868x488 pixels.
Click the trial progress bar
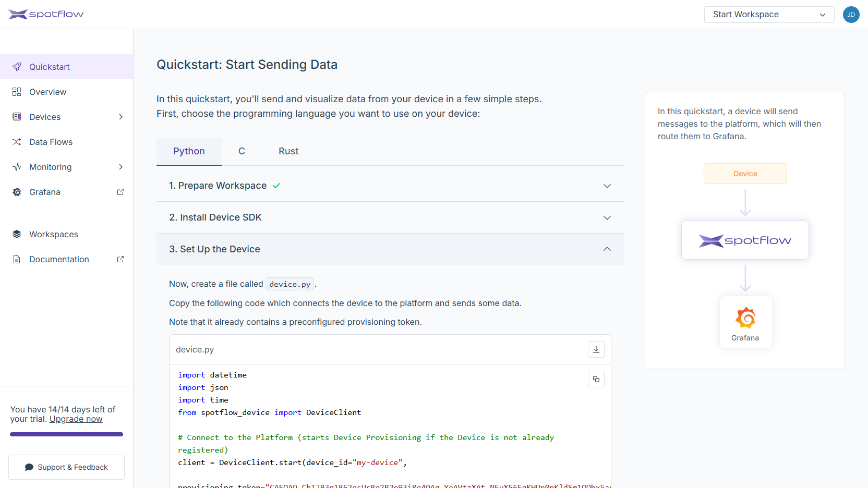coord(66,434)
